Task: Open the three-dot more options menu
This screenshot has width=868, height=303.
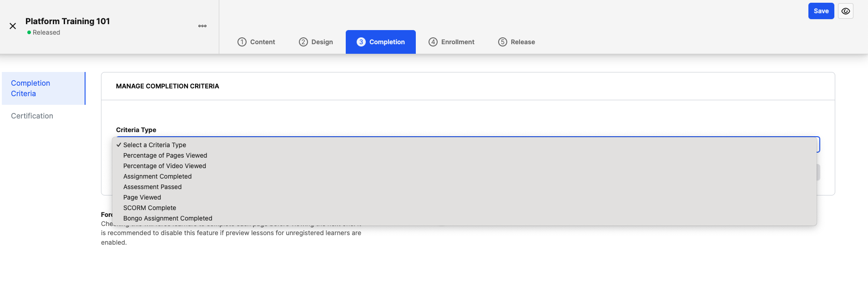Action: 202,26
